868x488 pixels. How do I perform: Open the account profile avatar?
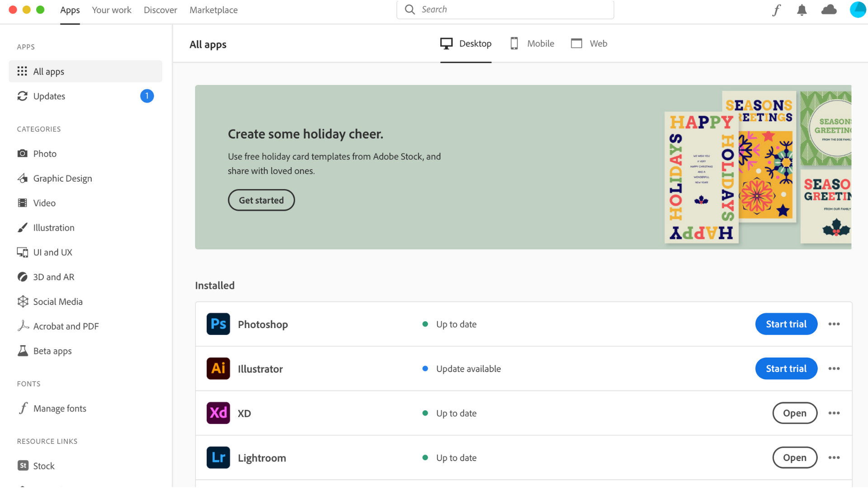point(858,9)
